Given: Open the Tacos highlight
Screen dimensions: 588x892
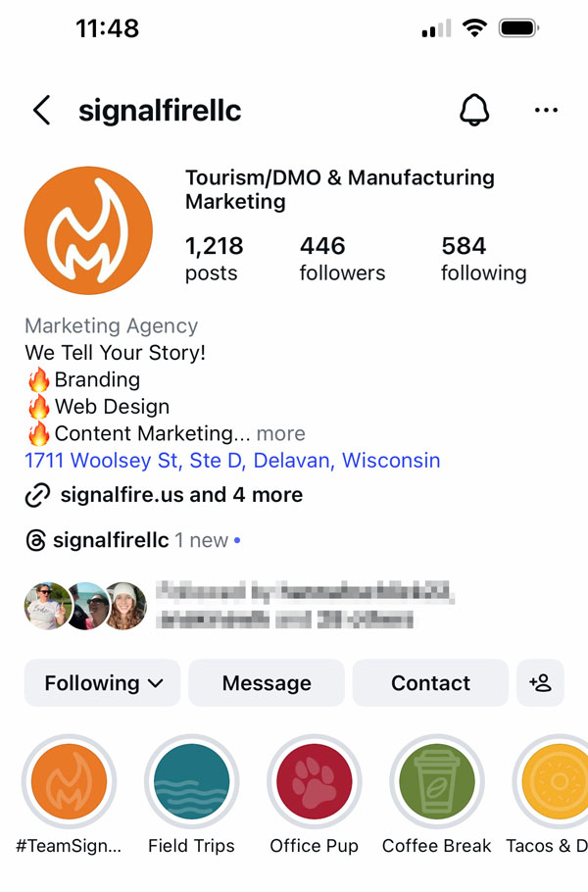Looking at the screenshot, I should click(x=554, y=782).
